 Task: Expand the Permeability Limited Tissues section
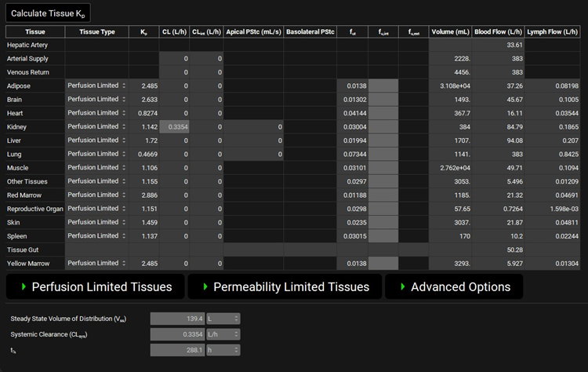(x=284, y=286)
